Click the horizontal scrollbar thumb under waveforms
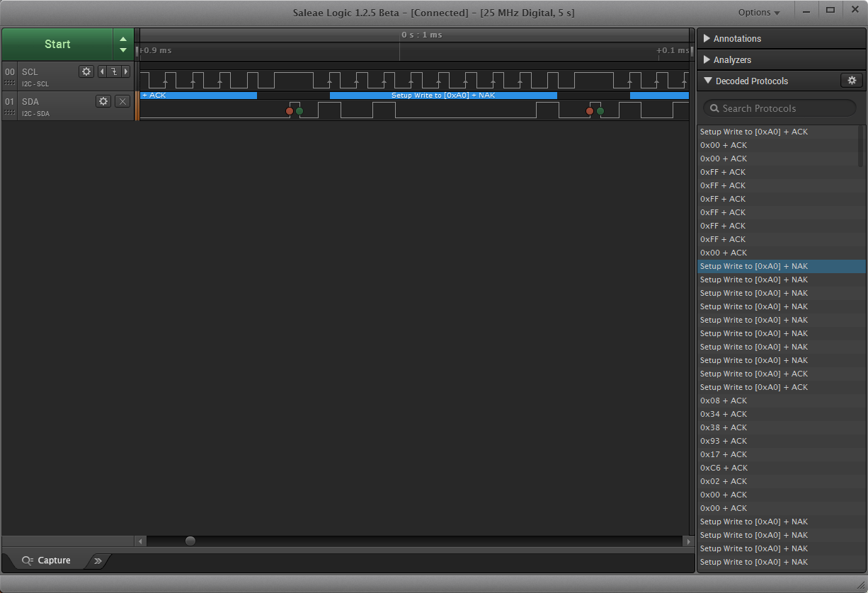This screenshot has width=868, height=593. point(190,541)
